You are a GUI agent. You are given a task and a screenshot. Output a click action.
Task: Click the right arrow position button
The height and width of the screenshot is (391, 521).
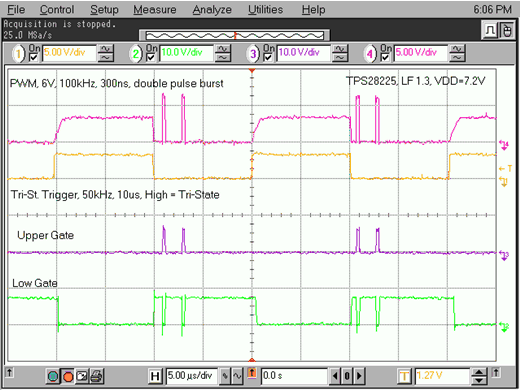[x=359, y=376]
